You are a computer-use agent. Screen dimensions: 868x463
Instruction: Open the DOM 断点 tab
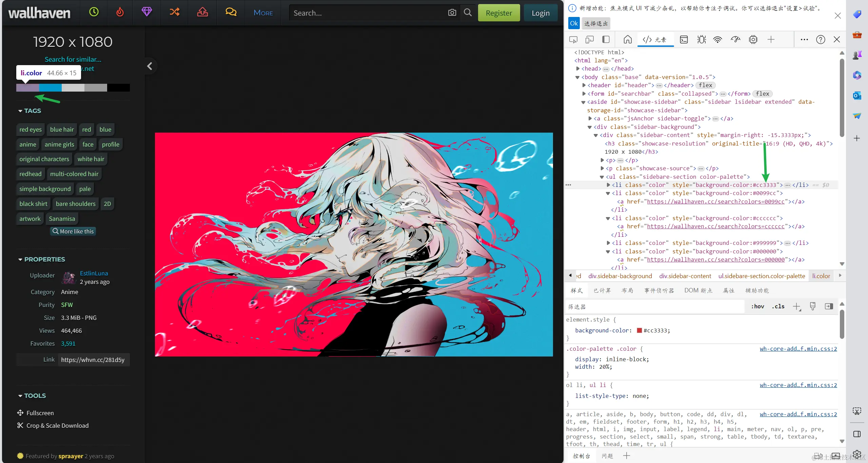point(698,290)
